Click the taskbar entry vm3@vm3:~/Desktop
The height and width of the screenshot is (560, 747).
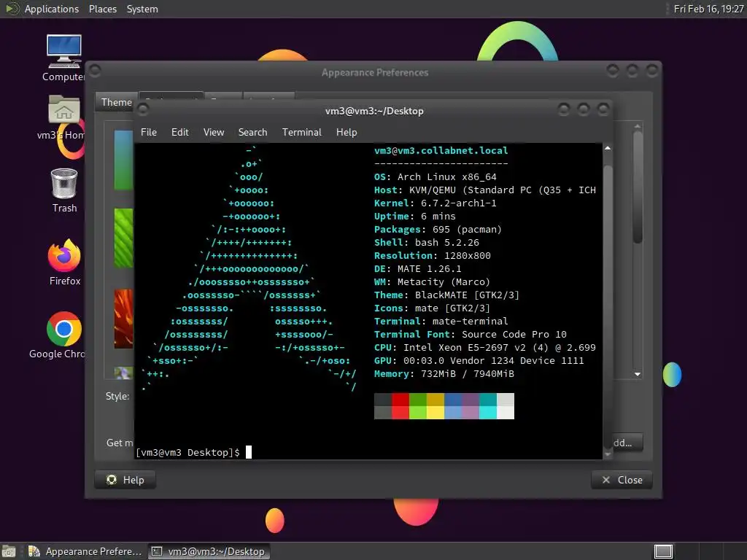(208, 551)
